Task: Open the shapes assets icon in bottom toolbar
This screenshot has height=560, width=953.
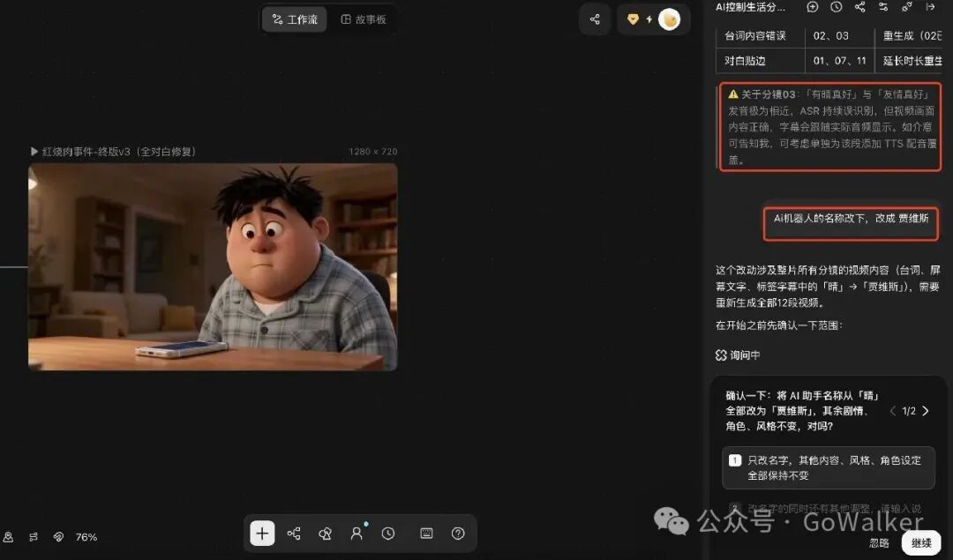Action: tap(325, 534)
